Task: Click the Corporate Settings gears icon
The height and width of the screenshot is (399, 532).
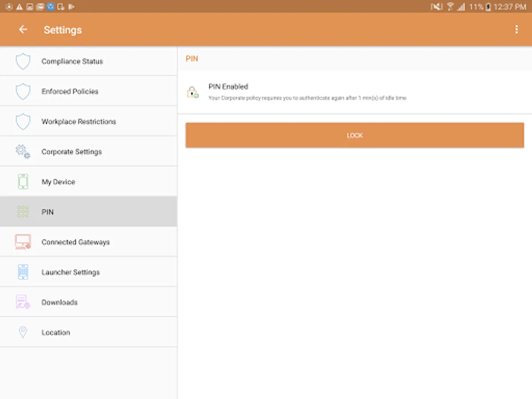Action: point(23,152)
